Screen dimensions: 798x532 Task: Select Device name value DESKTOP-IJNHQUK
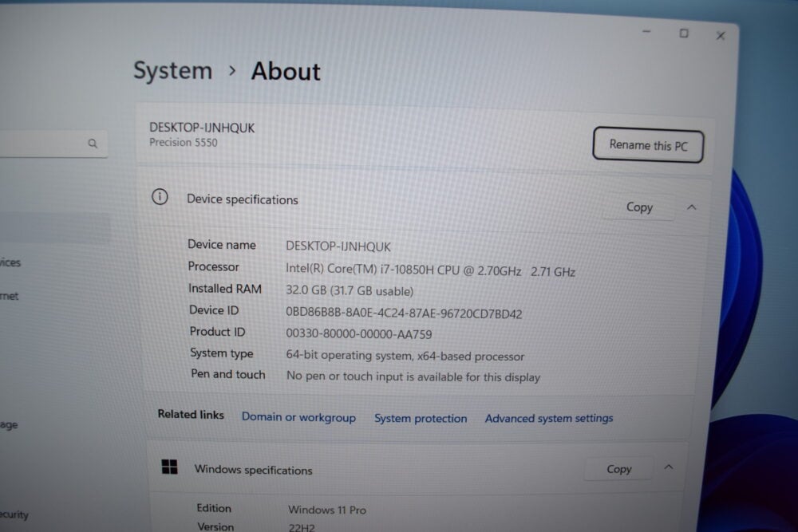(x=338, y=246)
